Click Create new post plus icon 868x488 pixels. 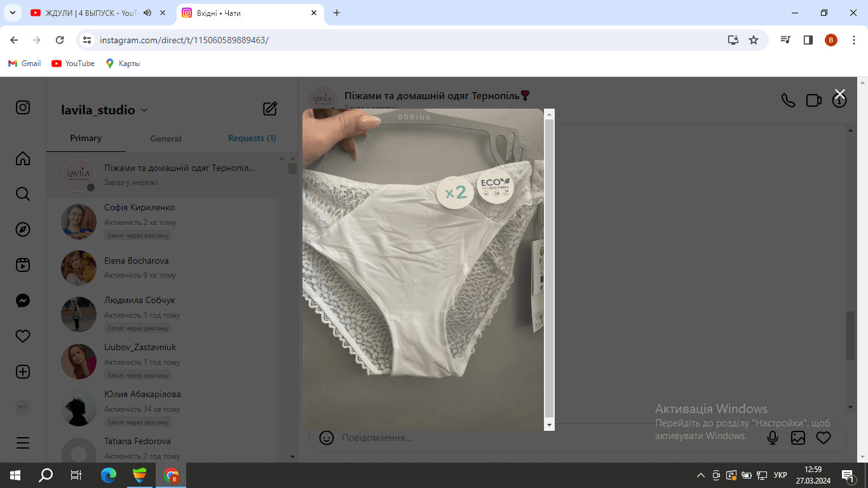(23, 372)
